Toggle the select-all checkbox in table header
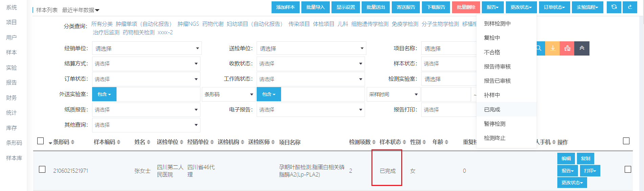 [41, 141]
